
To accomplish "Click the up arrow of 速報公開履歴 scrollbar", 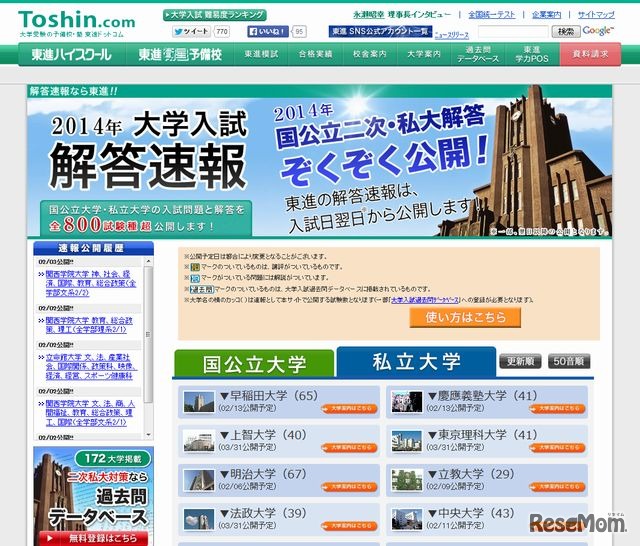I will (x=148, y=261).
